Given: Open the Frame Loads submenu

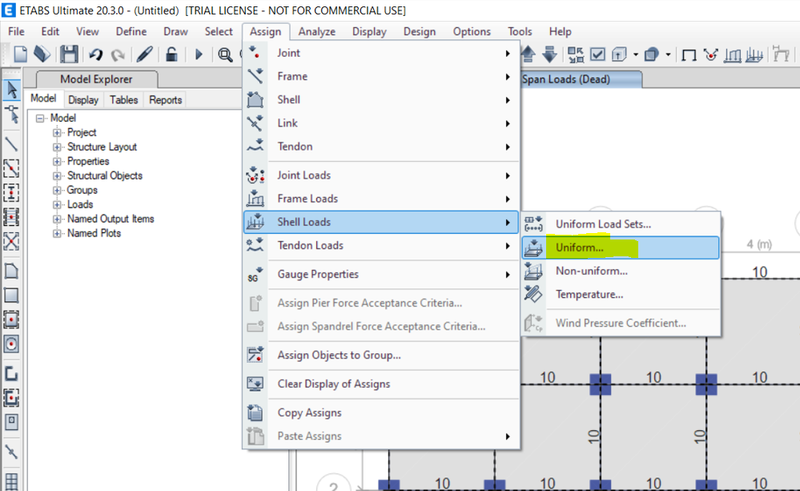Looking at the screenshot, I should pos(381,199).
